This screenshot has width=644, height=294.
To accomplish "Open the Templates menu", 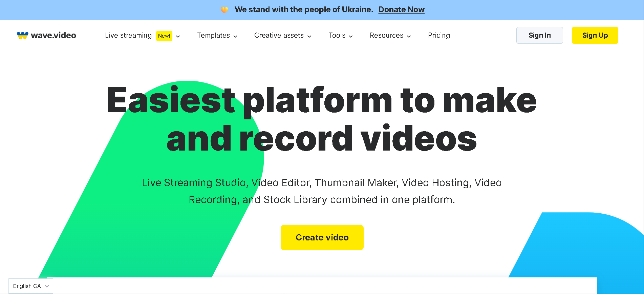I will point(213,35).
